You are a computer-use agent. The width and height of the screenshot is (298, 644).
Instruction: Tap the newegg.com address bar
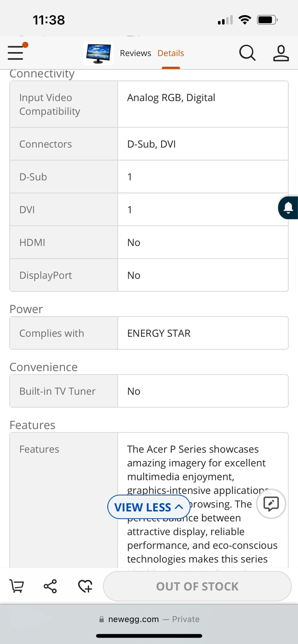149,619
